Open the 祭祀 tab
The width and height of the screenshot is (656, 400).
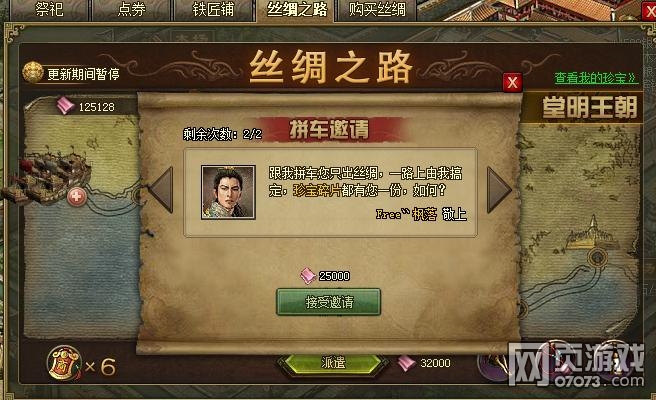click(x=49, y=10)
